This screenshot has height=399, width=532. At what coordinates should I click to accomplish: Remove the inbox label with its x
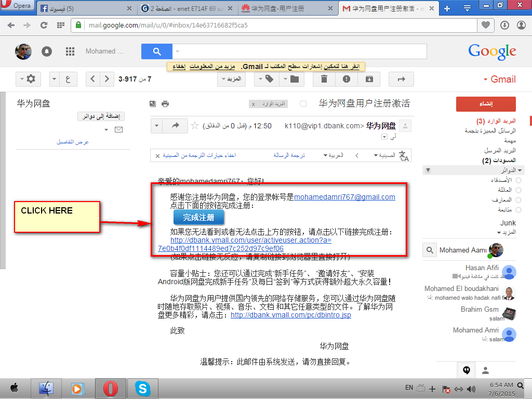click(253, 104)
